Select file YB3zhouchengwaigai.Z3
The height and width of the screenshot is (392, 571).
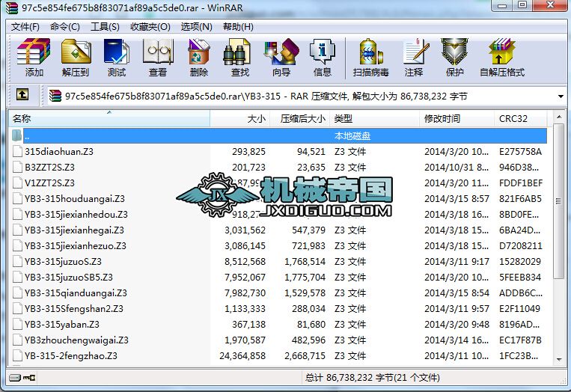(76, 340)
